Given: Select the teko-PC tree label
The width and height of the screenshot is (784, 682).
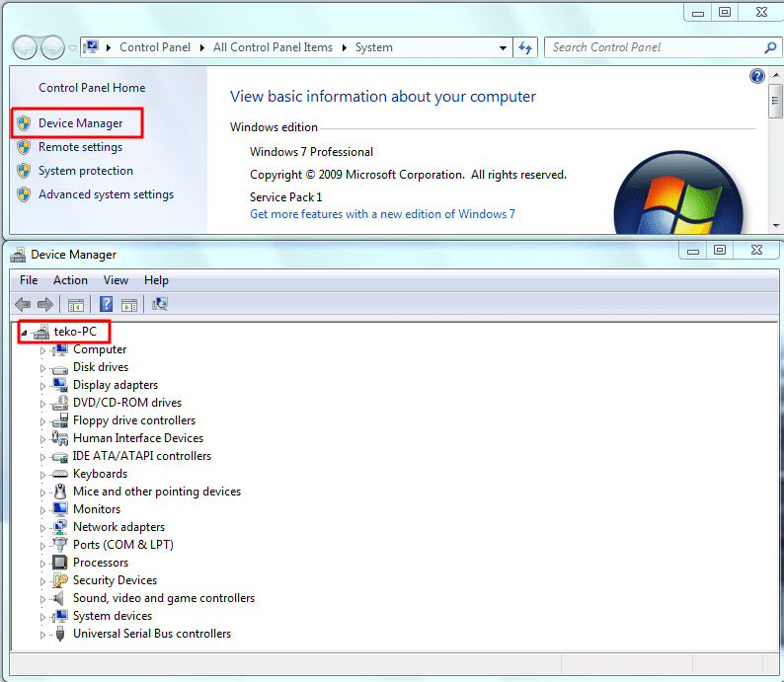Looking at the screenshot, I should pos(75,332).
